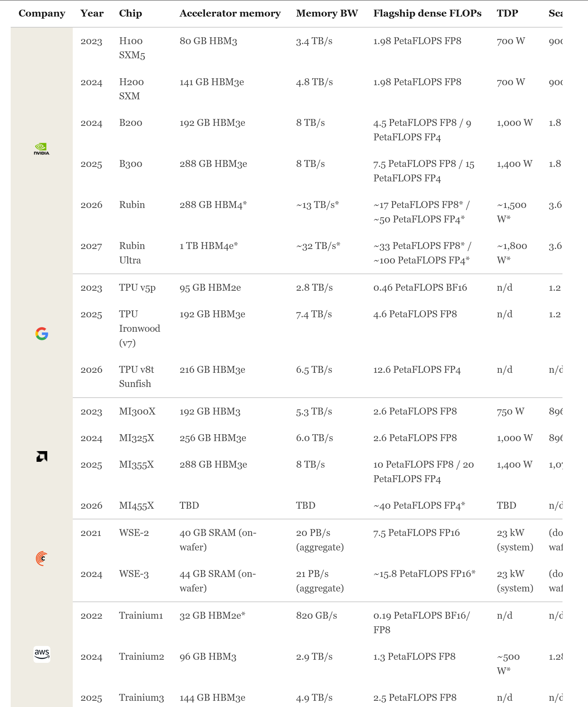Click the WSE-3 chip cell
The width and height of the screenshot is (588, 707).
pyautogui.click(x=134, y=574)
